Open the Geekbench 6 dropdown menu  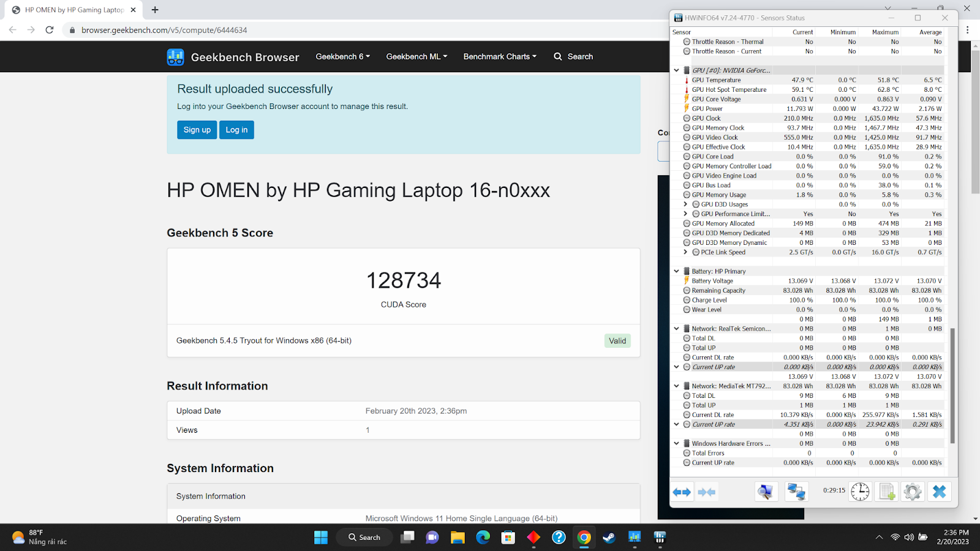click(343, 56)
